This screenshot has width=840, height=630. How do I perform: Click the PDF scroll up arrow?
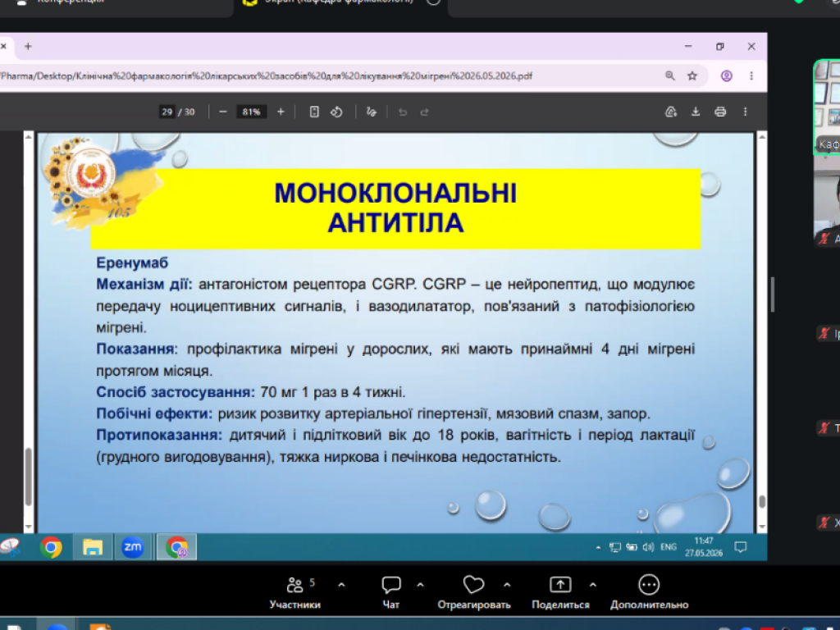[762, 137]
